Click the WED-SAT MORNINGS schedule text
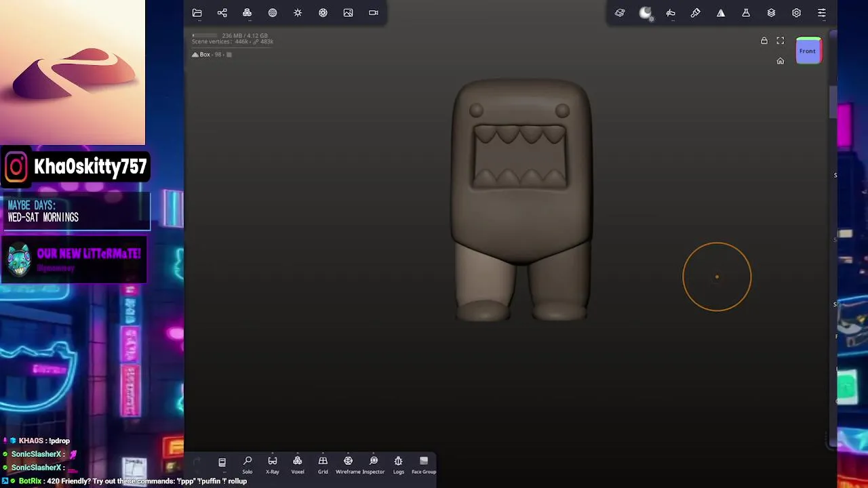This screenshot has height=488, width=868. pos(43,218)
